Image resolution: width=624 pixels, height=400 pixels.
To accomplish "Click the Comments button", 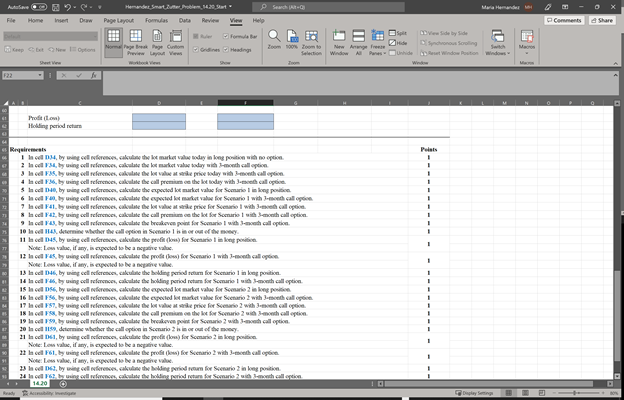I will 564,20.
